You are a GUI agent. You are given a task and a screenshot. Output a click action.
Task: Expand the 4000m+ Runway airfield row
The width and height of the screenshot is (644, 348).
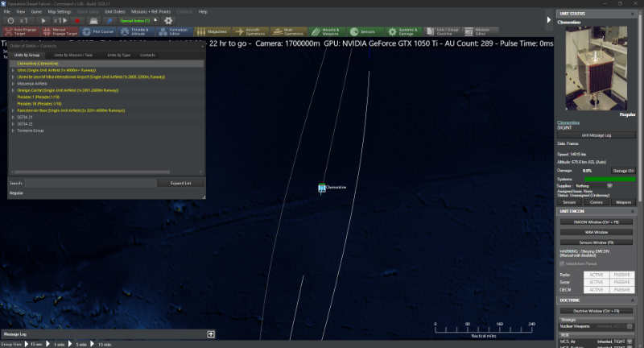coord(13,70)
